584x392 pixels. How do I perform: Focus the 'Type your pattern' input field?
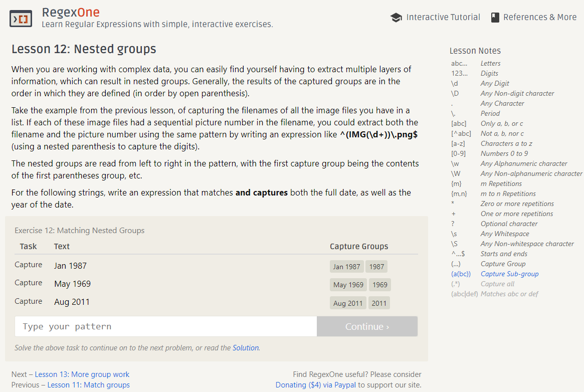[x=166, y=326]
